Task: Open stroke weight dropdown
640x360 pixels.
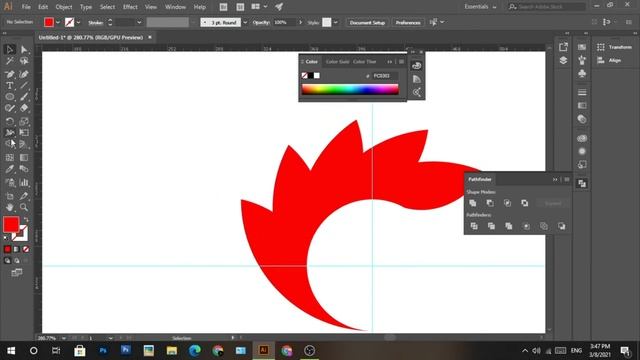Action: point(139,22)
